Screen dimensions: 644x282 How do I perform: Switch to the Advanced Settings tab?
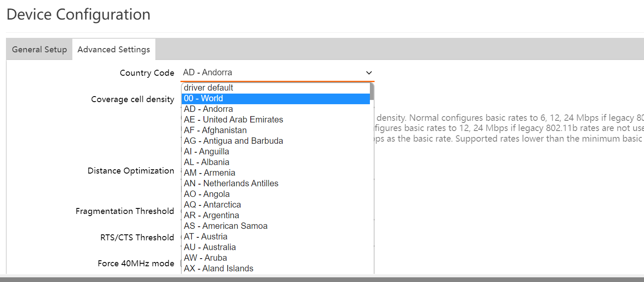(x=114, y=49)
